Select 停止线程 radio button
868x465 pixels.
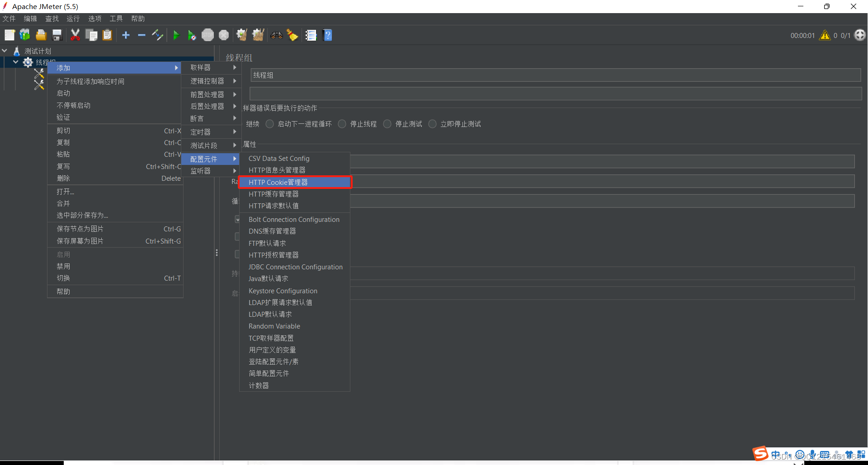point(342,124)
